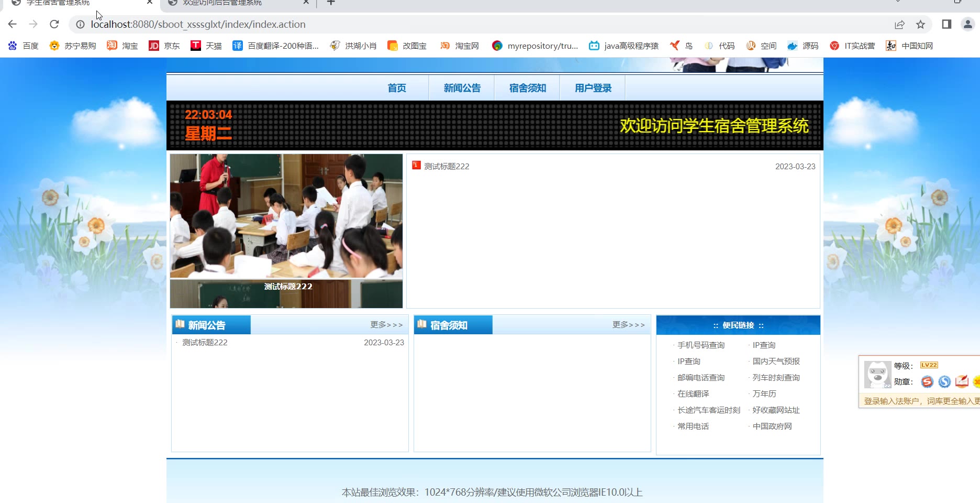Go back with the browser back arrow

click(x=13, y=24)
